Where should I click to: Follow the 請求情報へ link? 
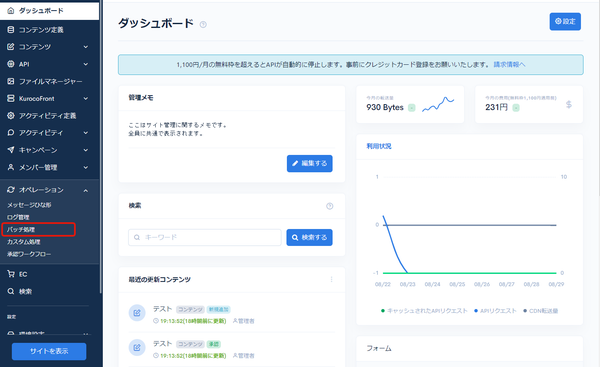point(509,65)
